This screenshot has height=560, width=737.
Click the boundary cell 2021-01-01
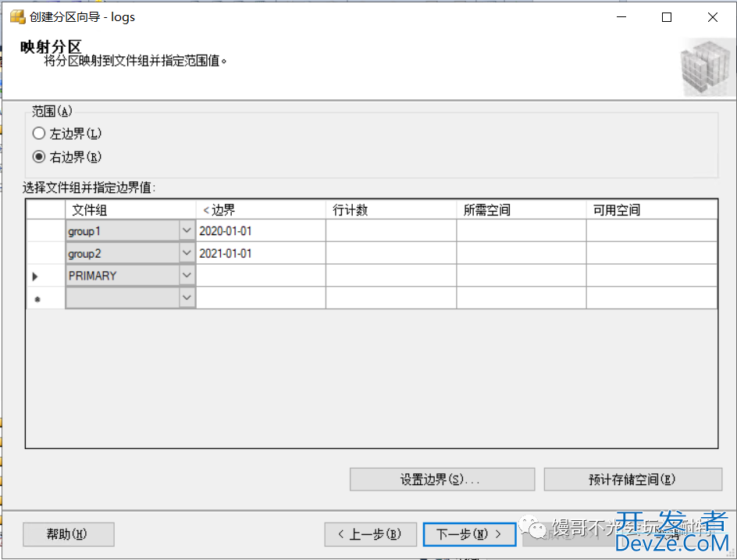261,253
